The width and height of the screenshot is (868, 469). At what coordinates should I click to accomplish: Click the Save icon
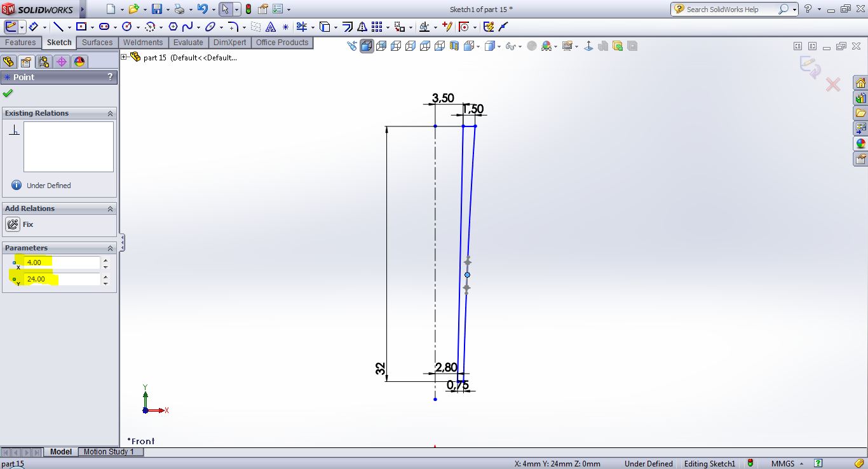tap(156, 9)
